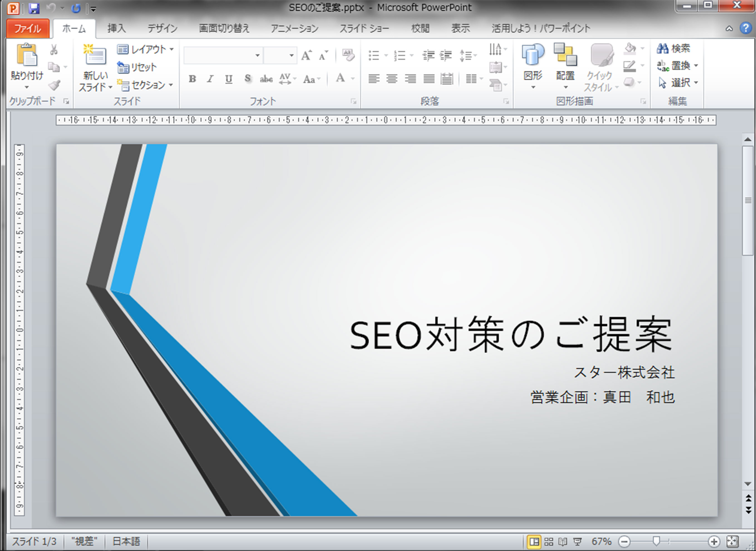Click the Increase Font Size icon

306,55
